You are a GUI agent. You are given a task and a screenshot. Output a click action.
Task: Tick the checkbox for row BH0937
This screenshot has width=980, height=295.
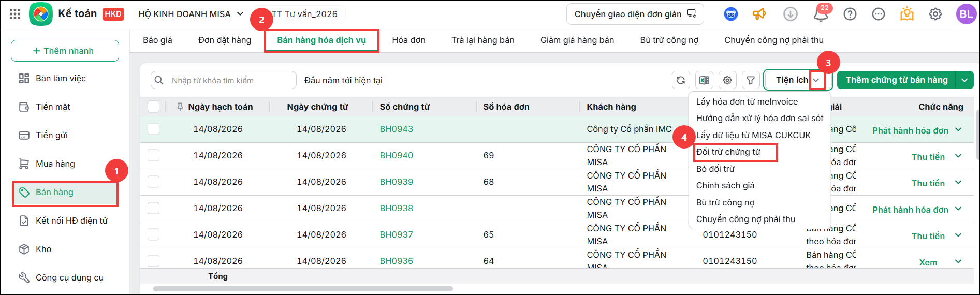pyautogui.click(x=153, y=234)
